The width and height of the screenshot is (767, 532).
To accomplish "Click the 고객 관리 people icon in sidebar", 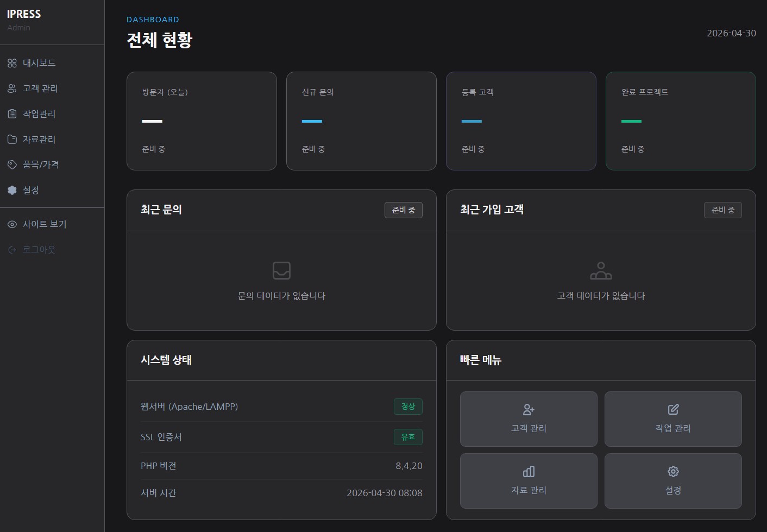I will (x=12, y=88).
